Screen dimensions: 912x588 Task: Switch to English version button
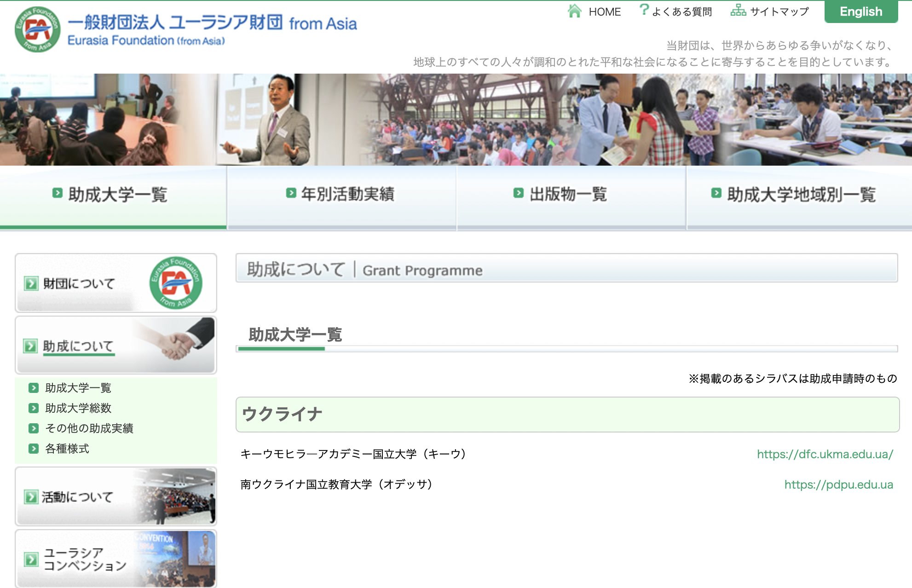[861, 12]
